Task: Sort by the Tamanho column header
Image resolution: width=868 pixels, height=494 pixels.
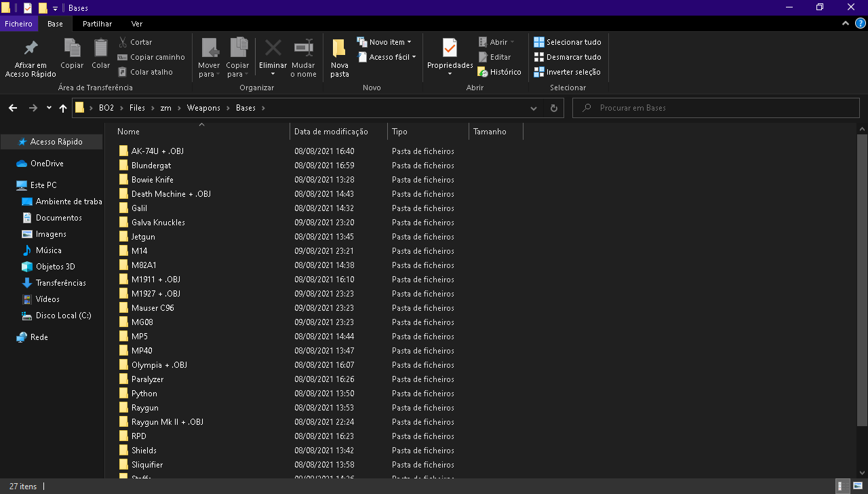Action: pos(496,132)
